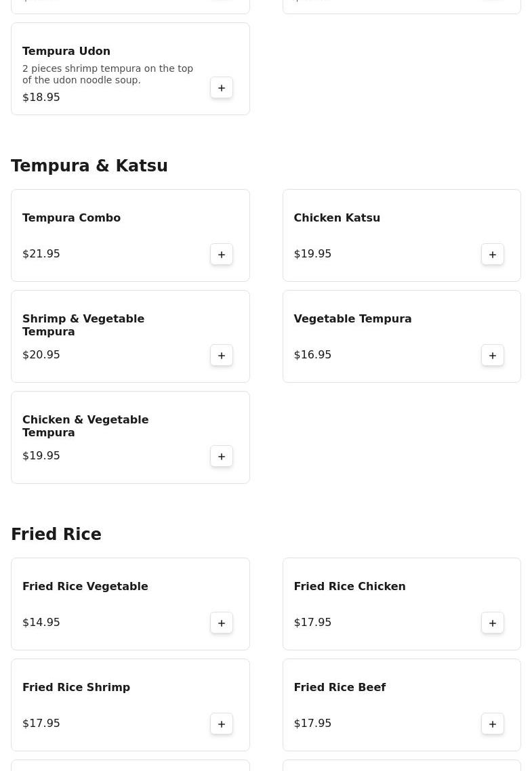This screenshot has width=532, height=771.
Task: Click the Tempura & Katsu section heading
Action: (x=89, y=166)
